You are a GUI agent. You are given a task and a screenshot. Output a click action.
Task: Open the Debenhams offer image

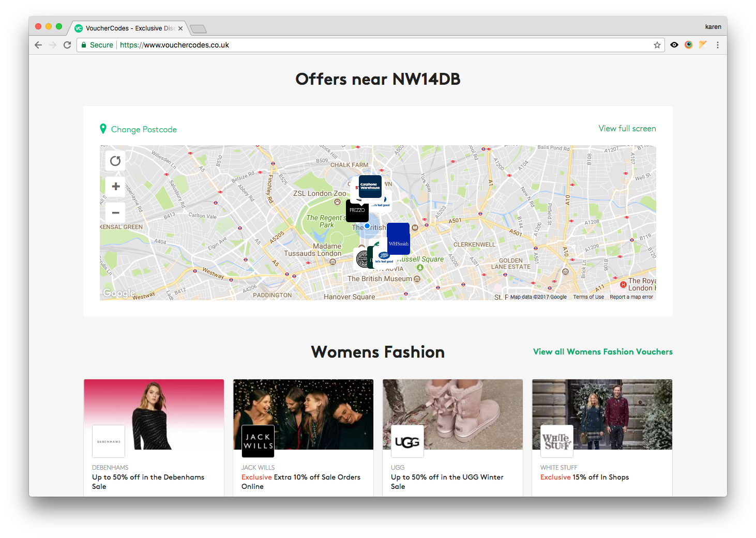[154, 414]
